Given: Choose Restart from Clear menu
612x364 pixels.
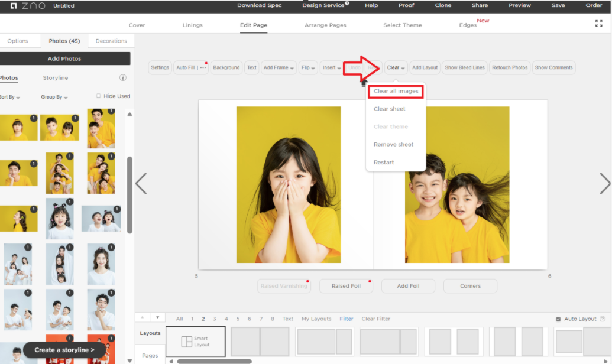Looking at the screenshot, I should 384,162.
